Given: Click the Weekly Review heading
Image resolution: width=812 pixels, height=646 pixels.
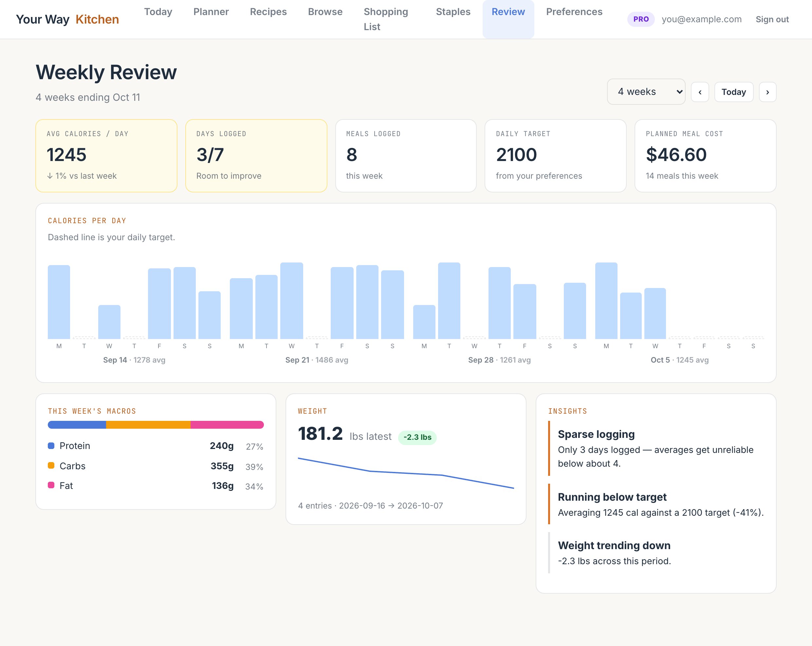Looking at the screenshot, I should coord(106,72).
